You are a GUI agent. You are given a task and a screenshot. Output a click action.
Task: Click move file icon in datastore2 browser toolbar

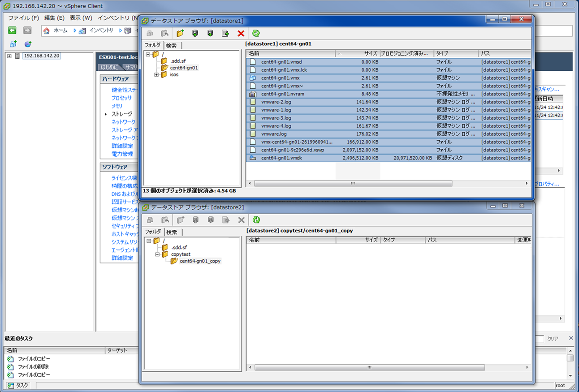(x=226, y=220)
